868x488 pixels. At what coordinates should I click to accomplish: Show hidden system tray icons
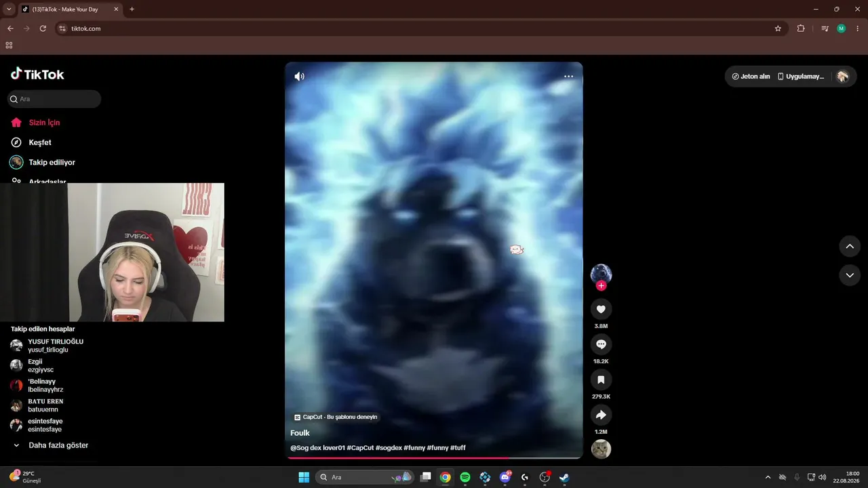pyautogui.click(x=768, y=477)
